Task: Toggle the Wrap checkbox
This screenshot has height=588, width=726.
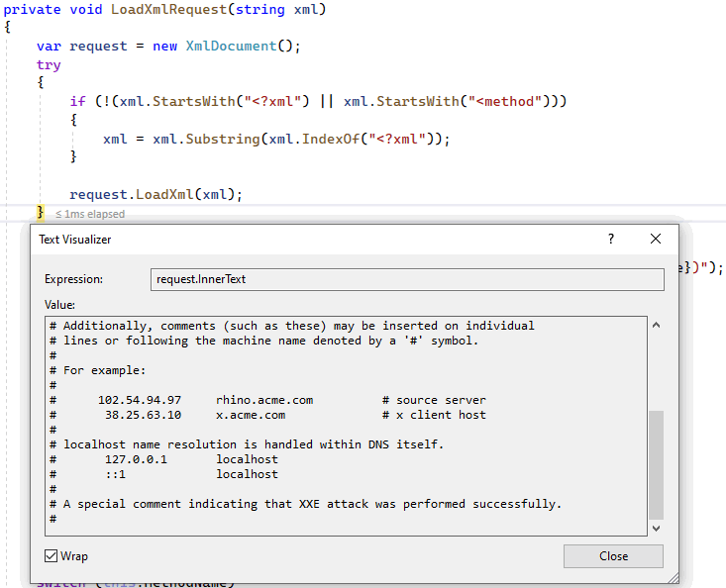Action: click(x=52, y=556)
